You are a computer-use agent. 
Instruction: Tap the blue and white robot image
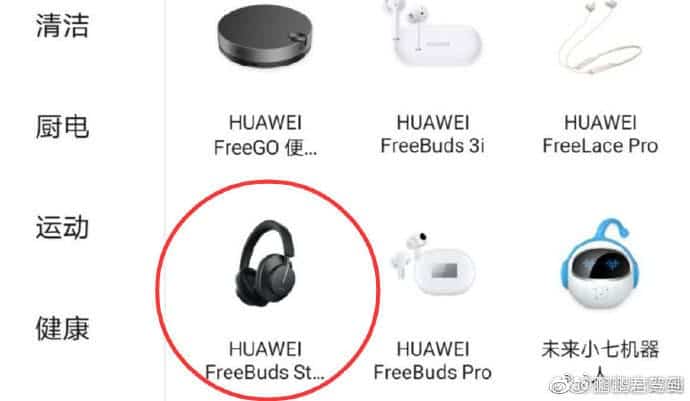[600, 264]
